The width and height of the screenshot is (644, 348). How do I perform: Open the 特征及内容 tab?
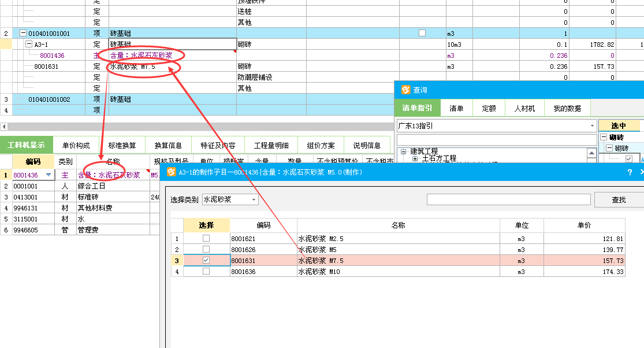tap(218, 146)
